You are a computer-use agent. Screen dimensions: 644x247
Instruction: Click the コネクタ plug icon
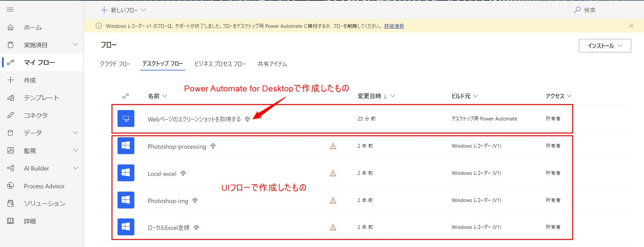[10, 115]
